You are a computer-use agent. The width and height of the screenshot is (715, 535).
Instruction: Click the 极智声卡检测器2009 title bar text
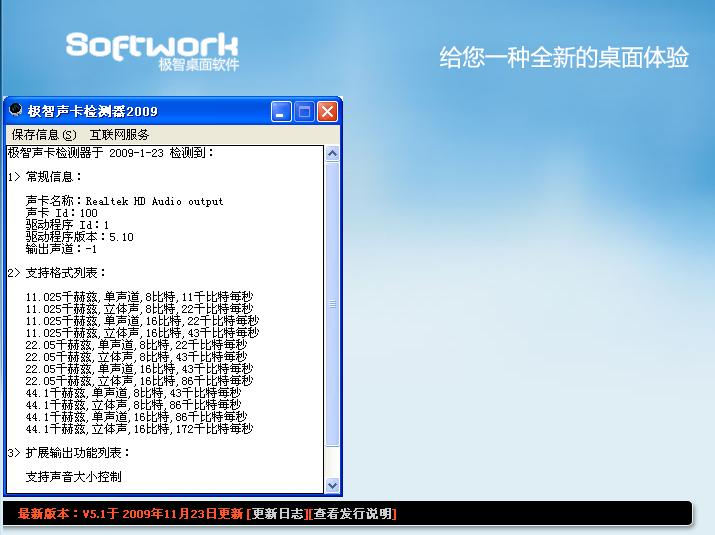coord(93,111)
